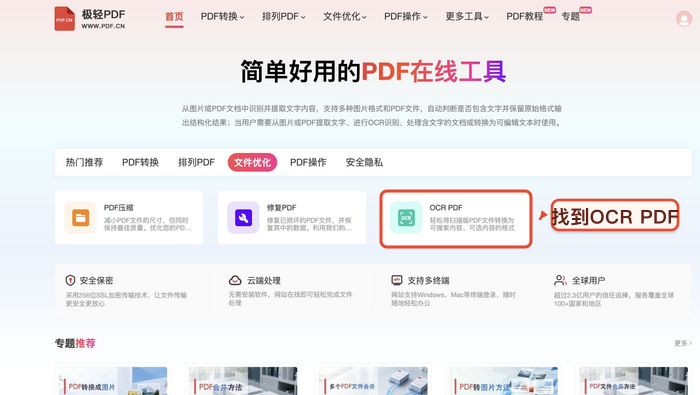This screenshot has height=395, width=700.
Task: Click the 全球用户 heading text
Action: (x=588, y=281)
